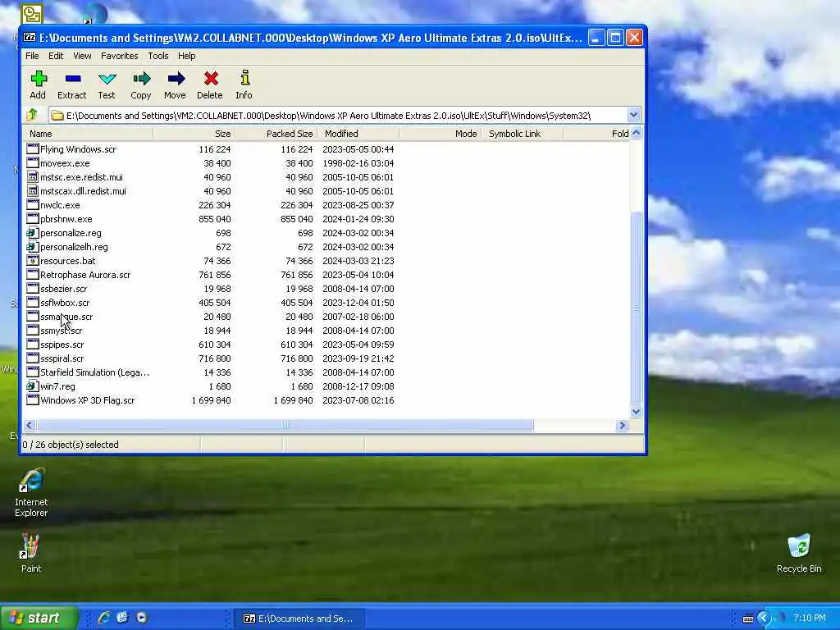Select the personalize.reg file icon

coord(33,232)
